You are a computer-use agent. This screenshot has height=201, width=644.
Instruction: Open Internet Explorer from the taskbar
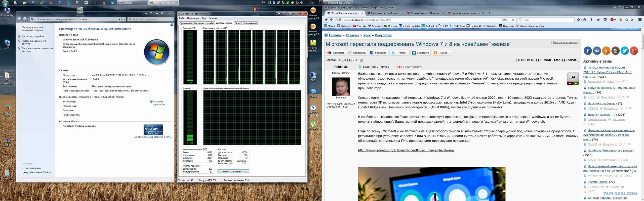point(42,3)
